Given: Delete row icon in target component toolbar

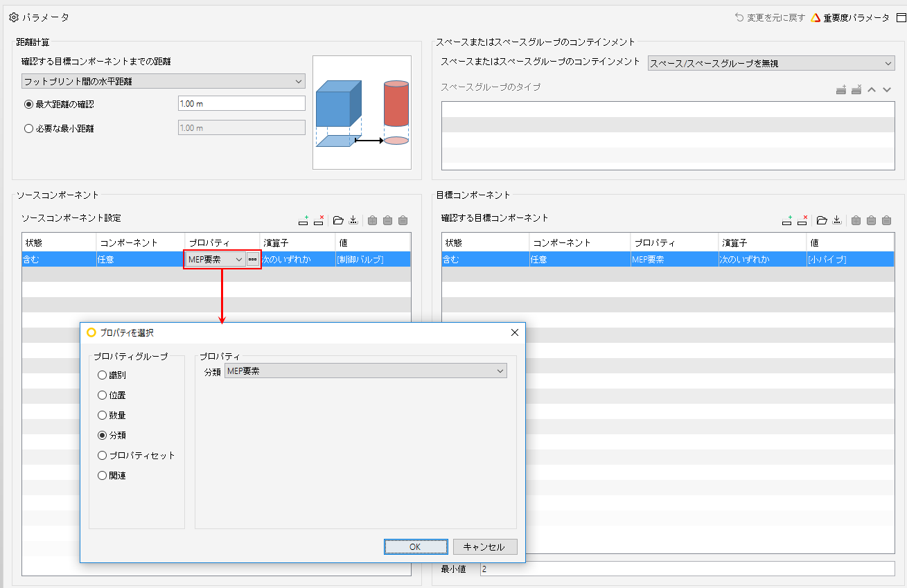Looking at the screenshot, I should pyautogui.click(x=802, y=221).
